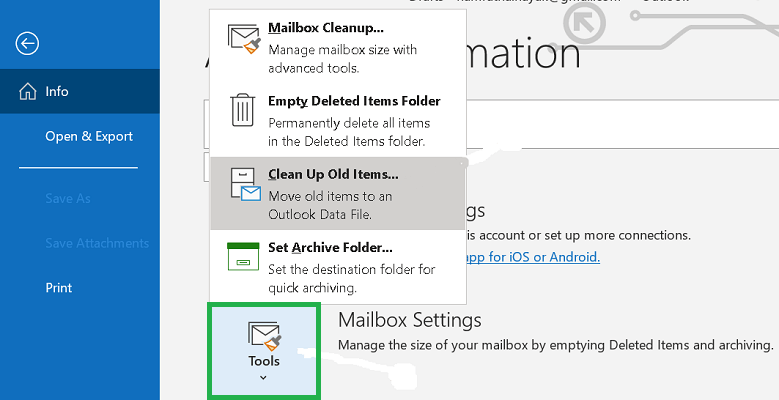The height and width of the screenshot is (400, 779).
Task: Click 'Manage mailbox size with advanced tools.' text
Action: pyautogui.click(x=342, y=59)
